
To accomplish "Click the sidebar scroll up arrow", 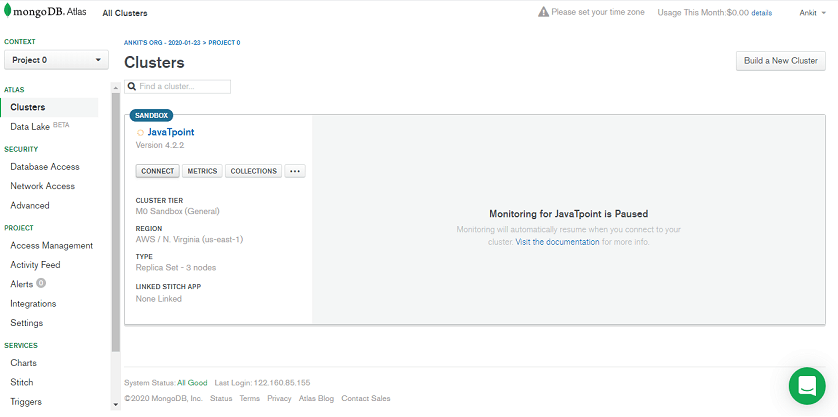I will pyautogui.click(x=115, y=87).
